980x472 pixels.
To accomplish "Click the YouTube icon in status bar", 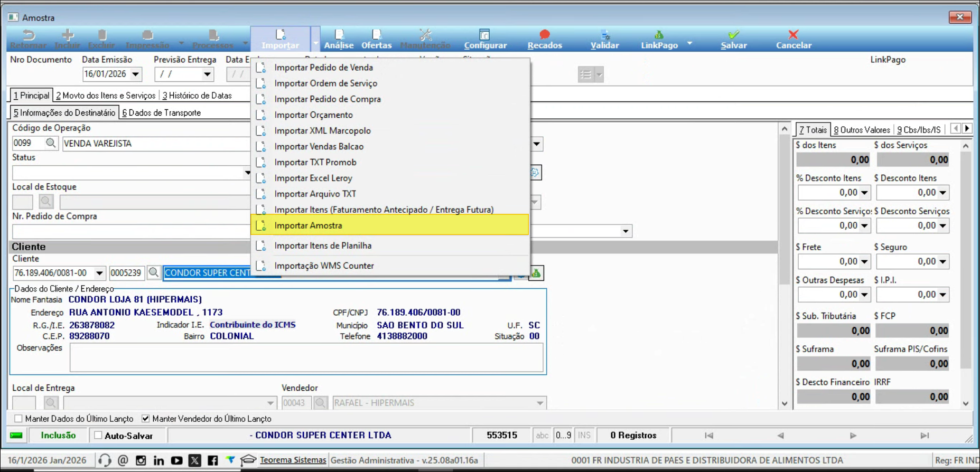I will (176, 460).
